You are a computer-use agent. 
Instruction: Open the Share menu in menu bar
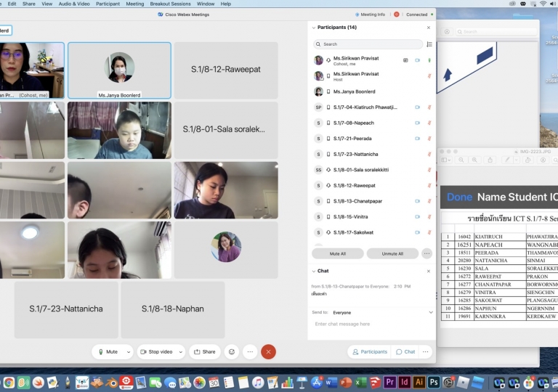[29, 4]
